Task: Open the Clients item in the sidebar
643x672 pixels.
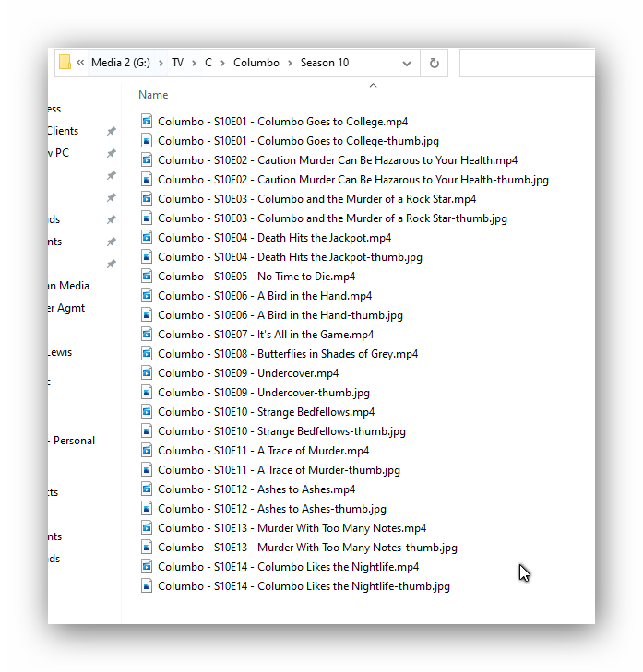Action: 63,131
